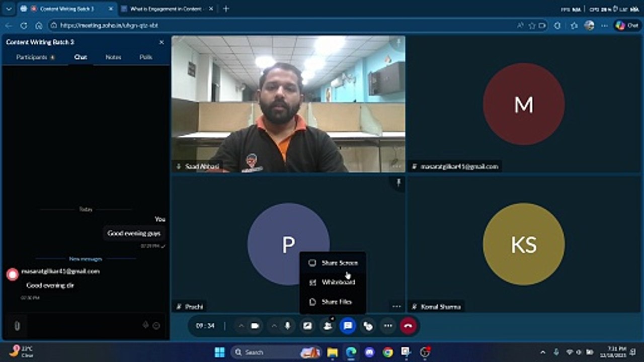Pin the Prachi video tile
The image size is (644, 362).
tap(398, 183)
